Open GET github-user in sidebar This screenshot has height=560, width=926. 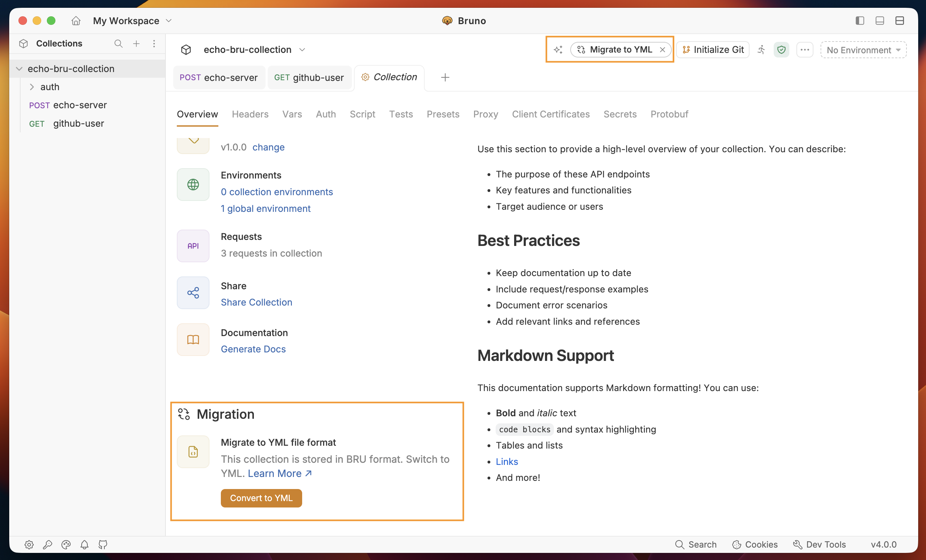click(66, 123)
